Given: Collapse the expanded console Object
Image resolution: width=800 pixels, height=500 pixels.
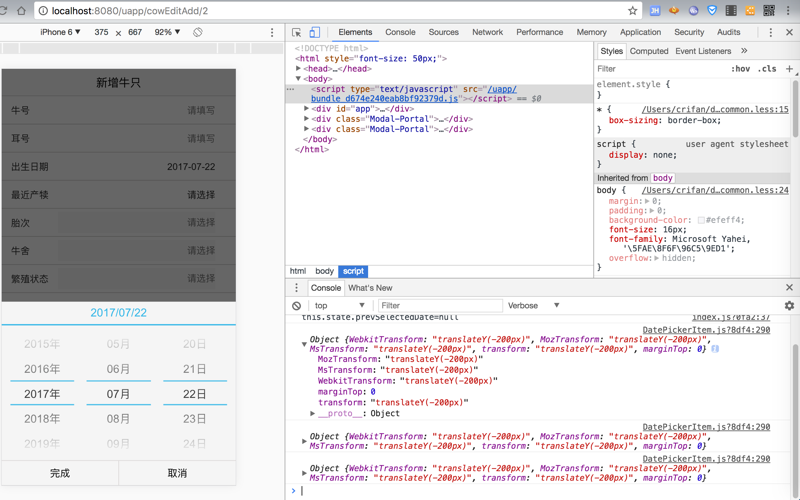Looking at the screenshot, I should 304,344.
